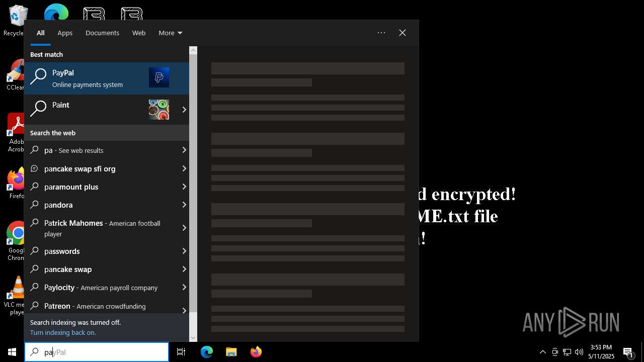This screenshot has width=644, height=362.
Task: Launch Firefox from the taskbar
Action: (256, 352)
